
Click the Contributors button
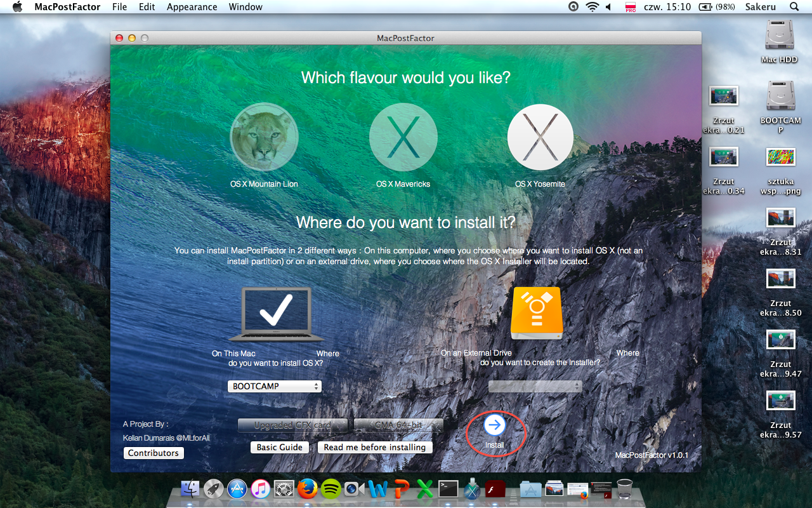tap(154, 453)
